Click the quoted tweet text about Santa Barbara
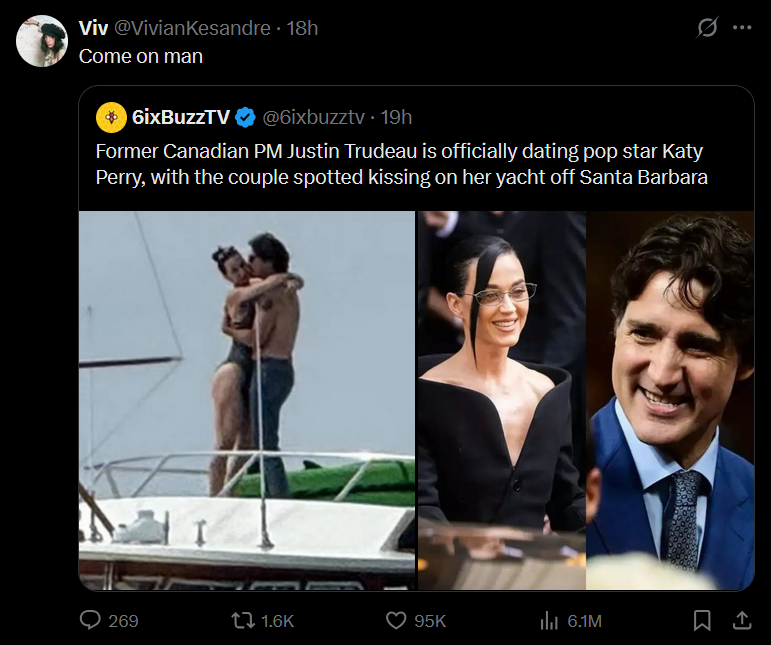Viewport: 771px width, 645px height. 400,165
